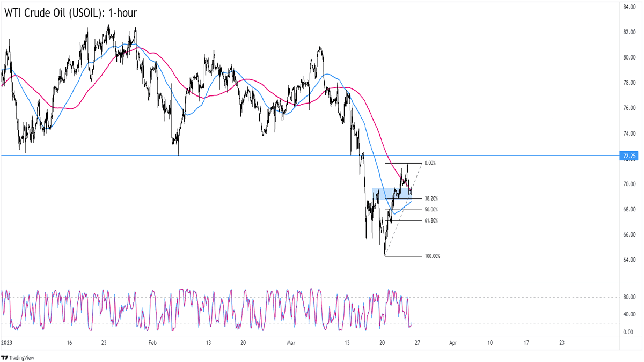Image resolution: width=644 pixels, height=362 pixels.
Task: Click the 38.20% Fibonacci level label
Action: [x=431, y=198]
